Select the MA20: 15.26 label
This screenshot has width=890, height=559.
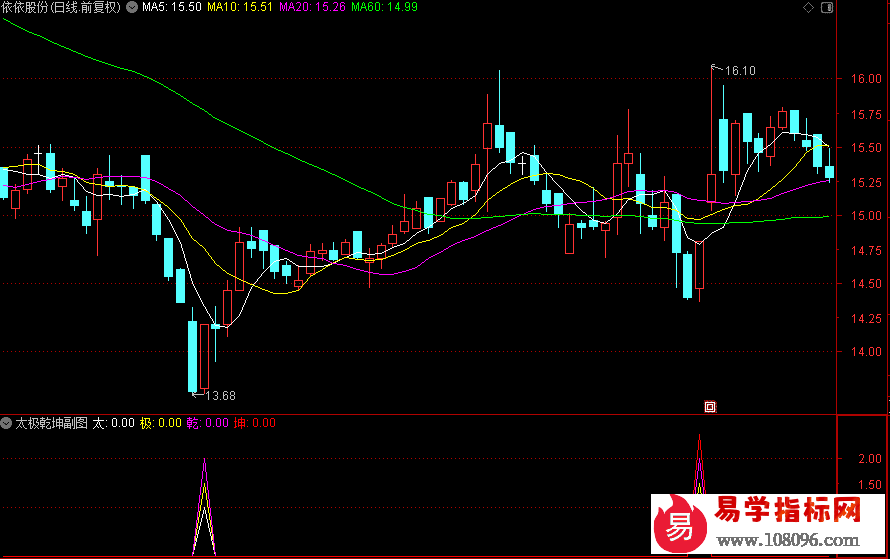coord(312,7)
